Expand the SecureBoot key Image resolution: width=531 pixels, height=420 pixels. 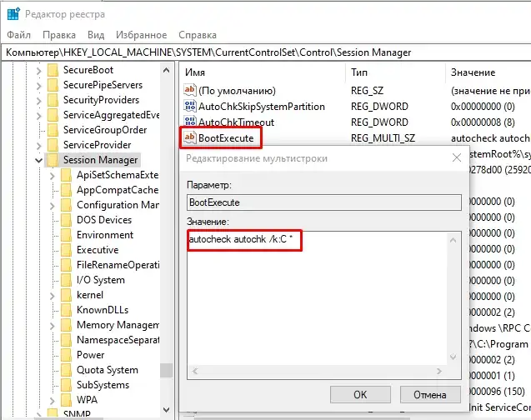(x=38, y=70)
